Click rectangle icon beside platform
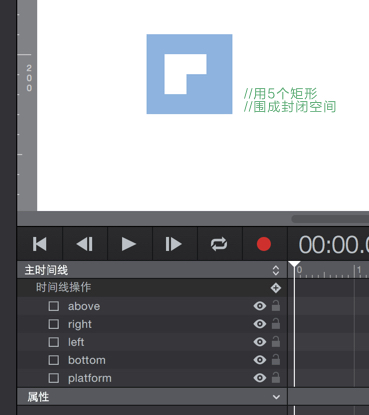Image resolution: width=369 pixels, height=415 pixels. pyautogui.click(x=54, y=378)
